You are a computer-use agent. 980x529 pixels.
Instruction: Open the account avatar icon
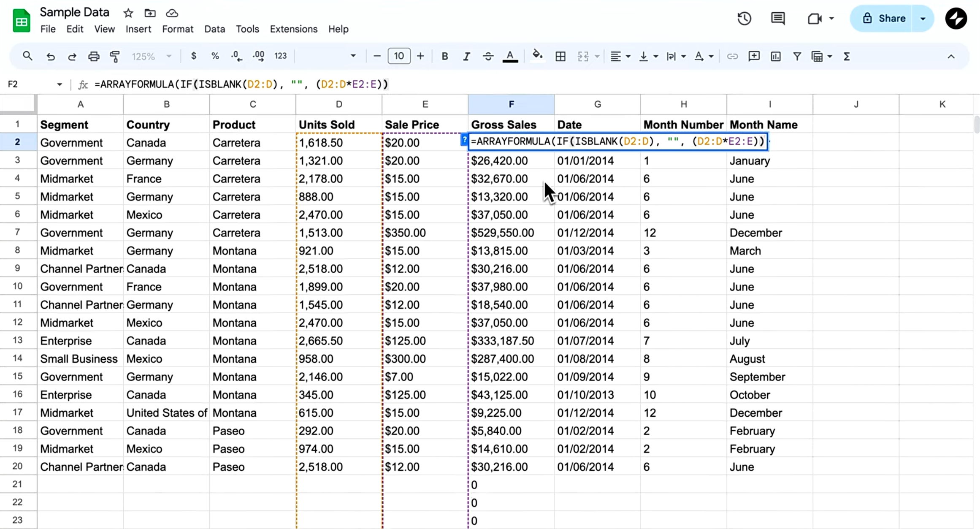[x=956, y=19]
